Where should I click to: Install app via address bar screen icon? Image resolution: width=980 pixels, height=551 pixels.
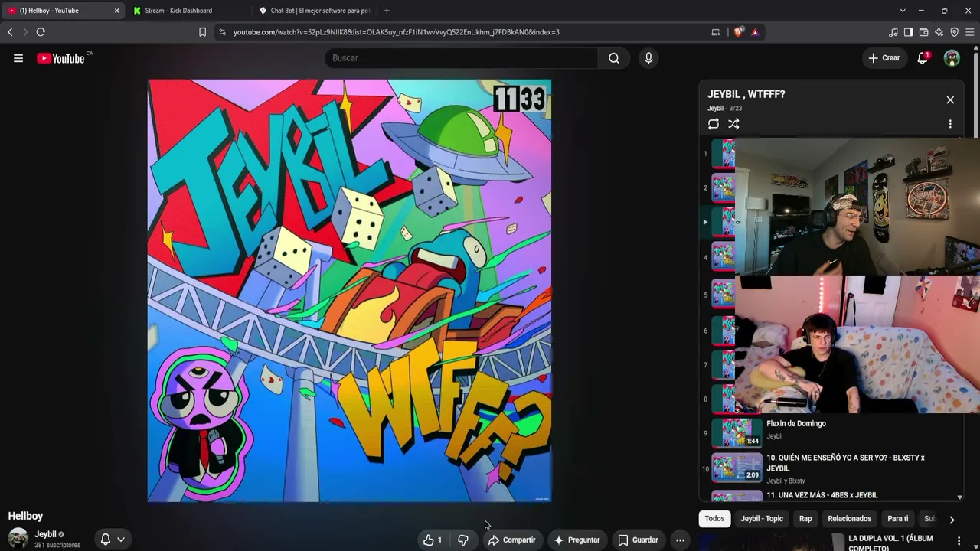tap(715, 32)
